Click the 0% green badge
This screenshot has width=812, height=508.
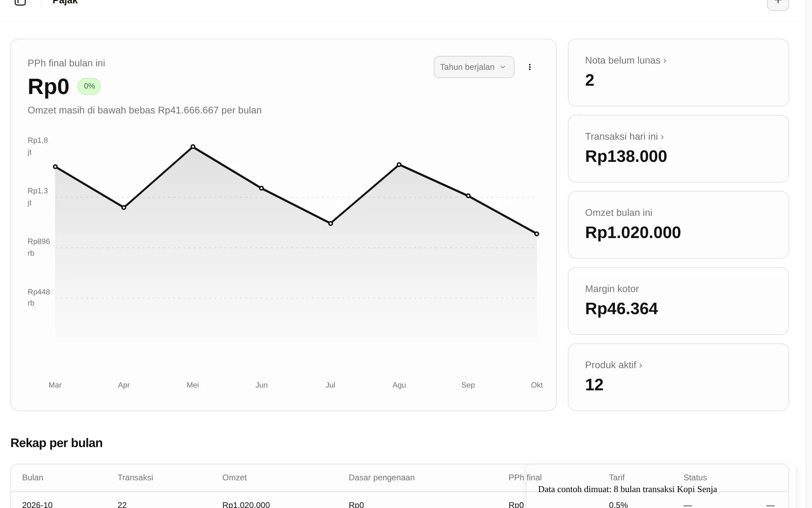89,86
